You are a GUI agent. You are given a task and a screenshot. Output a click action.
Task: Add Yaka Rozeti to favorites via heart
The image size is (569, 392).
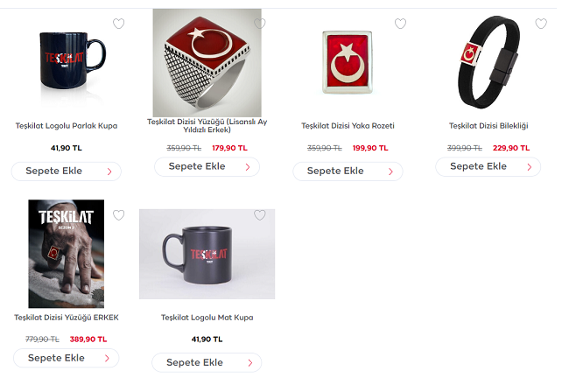point(400,24)
